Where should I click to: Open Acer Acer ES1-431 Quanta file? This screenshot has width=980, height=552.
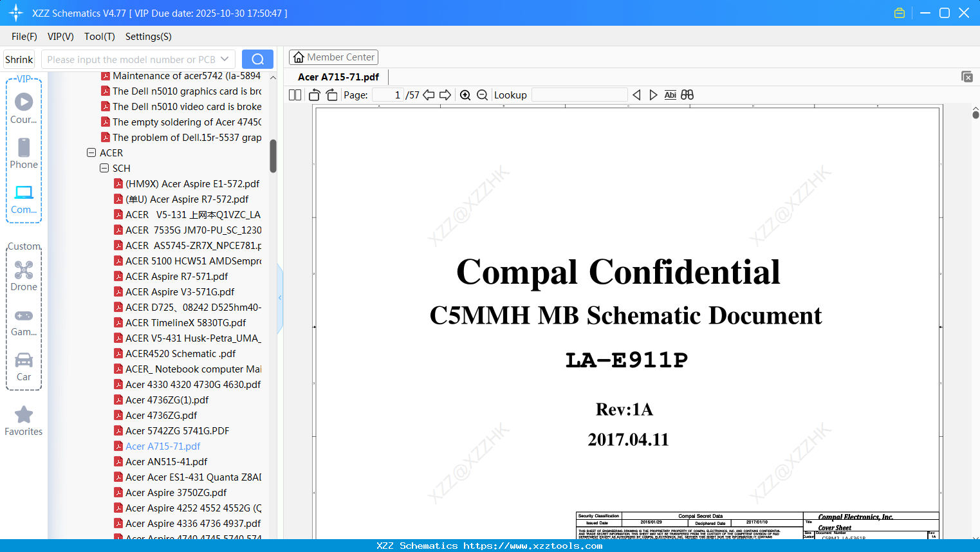(194, 477)
